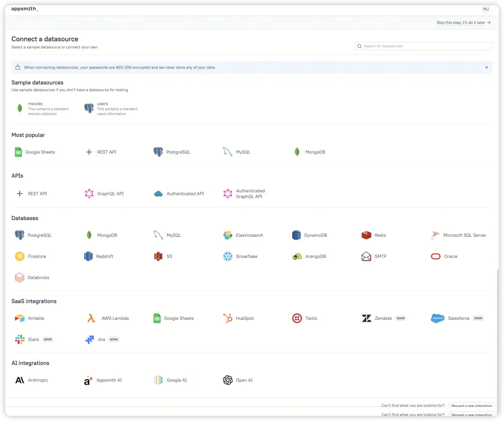Open the Redshift icon
Image resolution: width=504 pixels, height=421 pixels.
pos(88,256)
